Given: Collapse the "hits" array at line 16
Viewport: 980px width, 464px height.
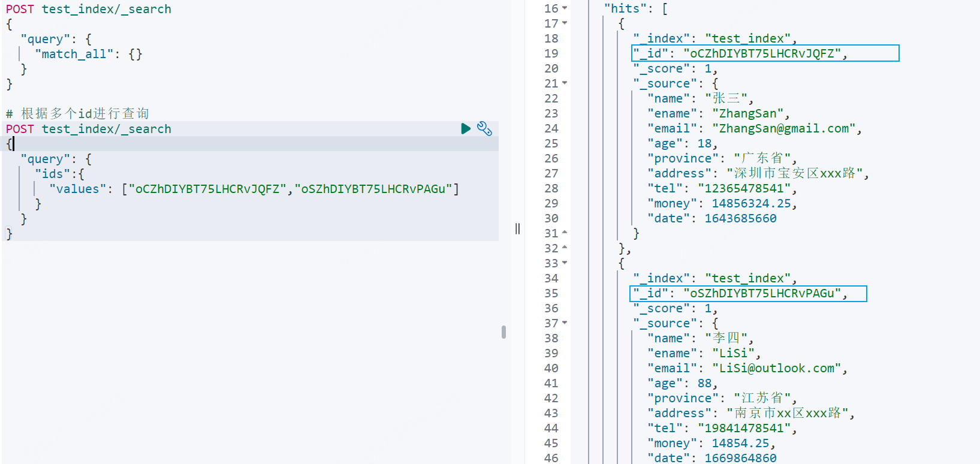Looking at the screenshot, I should click(x=565, y=8).
